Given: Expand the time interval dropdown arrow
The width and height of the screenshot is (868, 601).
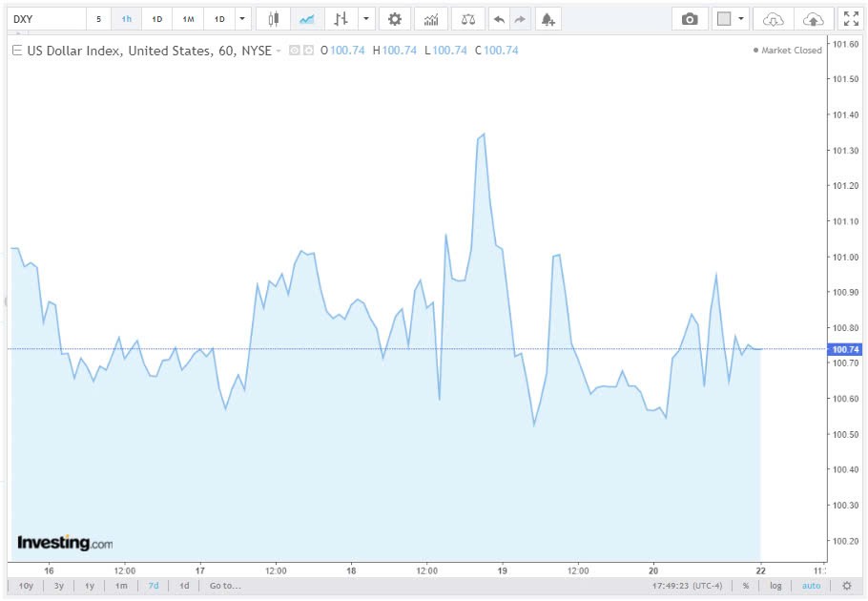Looking at the screenshot, I should 243,19.
